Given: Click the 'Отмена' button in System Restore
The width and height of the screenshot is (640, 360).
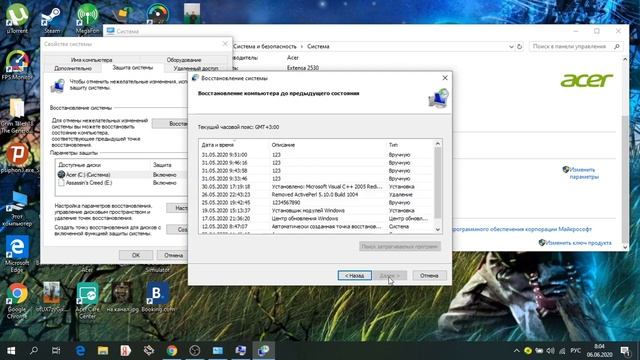Looking at the screenshot, I should [x=429, y=276].
